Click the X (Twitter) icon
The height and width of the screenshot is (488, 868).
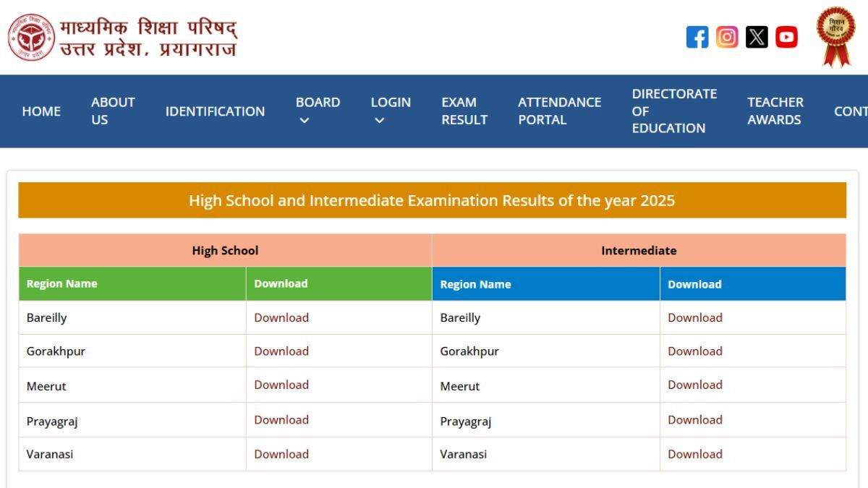[756, 37]
